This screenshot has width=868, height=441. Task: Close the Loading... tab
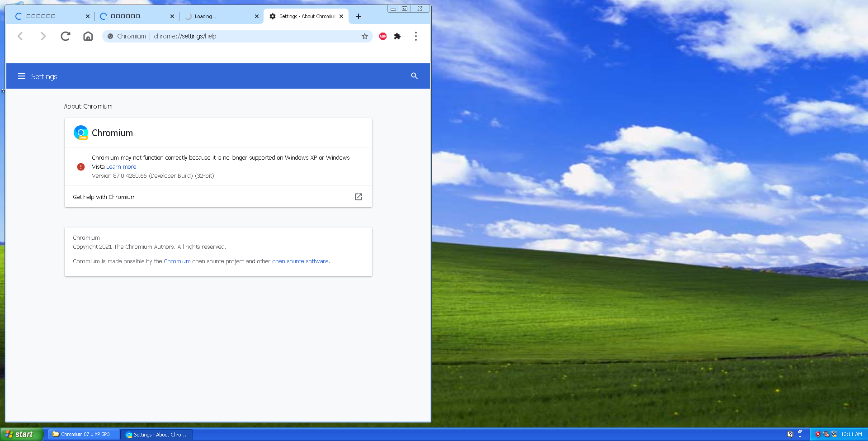tap(257, 16)
